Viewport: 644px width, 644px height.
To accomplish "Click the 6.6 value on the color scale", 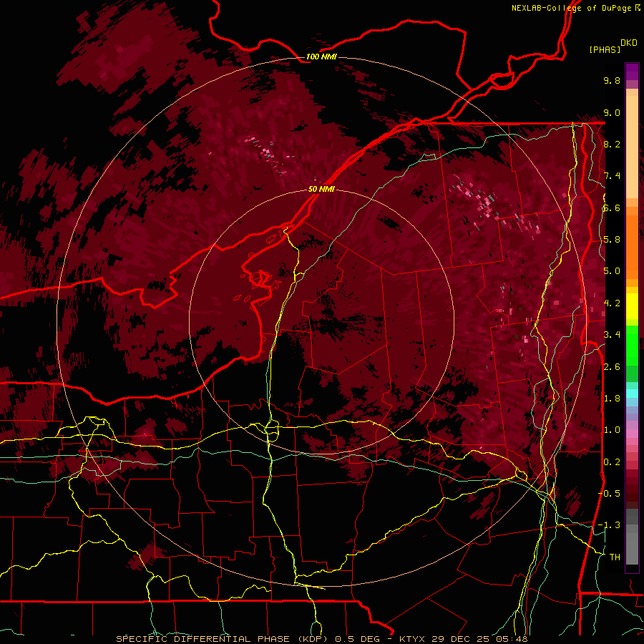I will 612,208.
